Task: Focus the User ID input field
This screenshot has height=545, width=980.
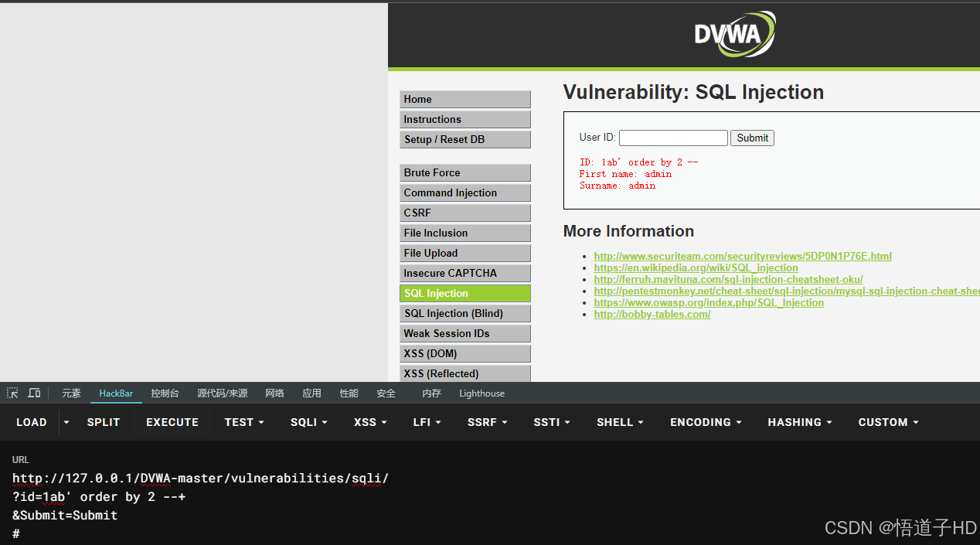Action: click(673, 138)
